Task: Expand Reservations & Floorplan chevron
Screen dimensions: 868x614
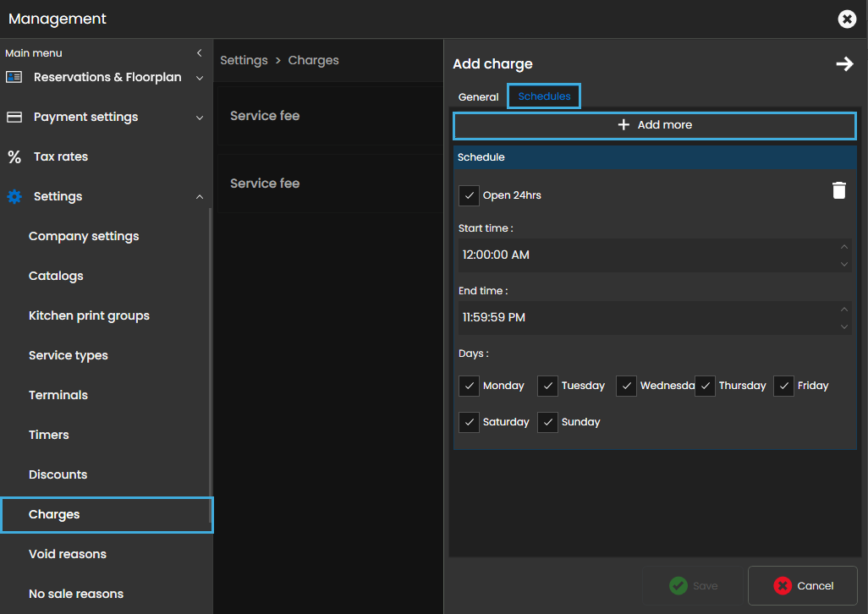Action: click(200, 78)
